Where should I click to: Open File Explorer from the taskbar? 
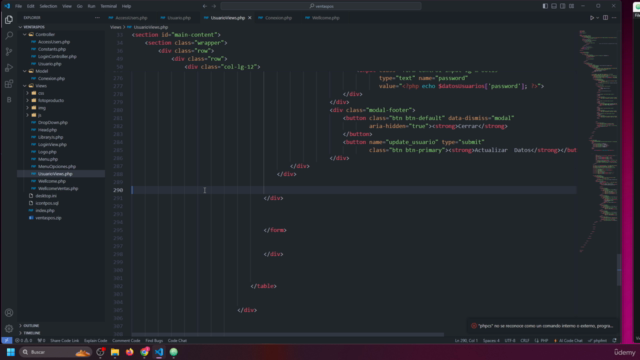click(x=115, y=352)
